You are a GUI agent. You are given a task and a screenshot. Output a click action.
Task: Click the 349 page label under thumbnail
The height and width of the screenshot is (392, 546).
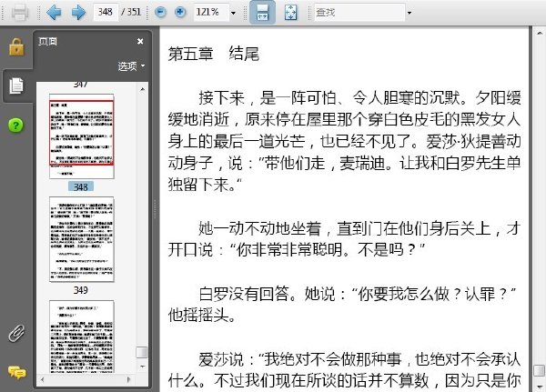80,290
